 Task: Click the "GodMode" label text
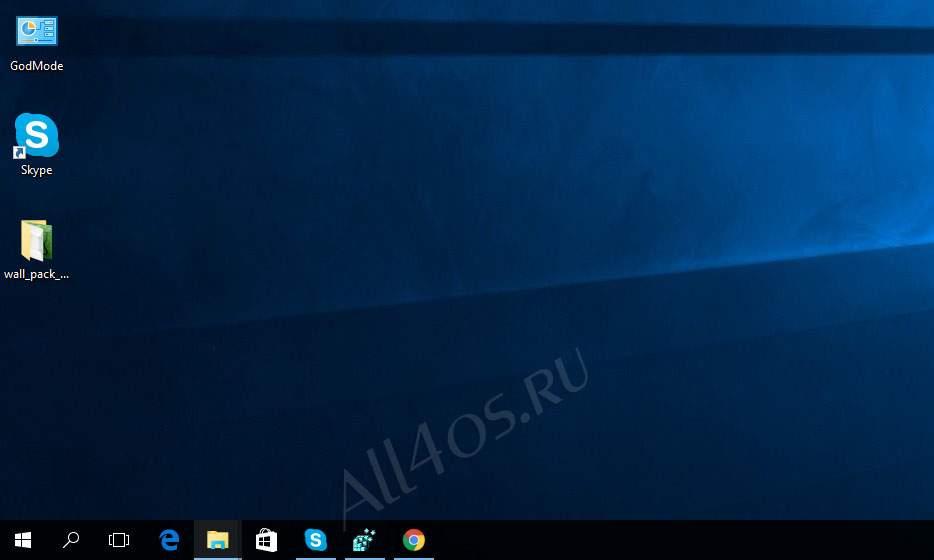(x=36, y=66)
